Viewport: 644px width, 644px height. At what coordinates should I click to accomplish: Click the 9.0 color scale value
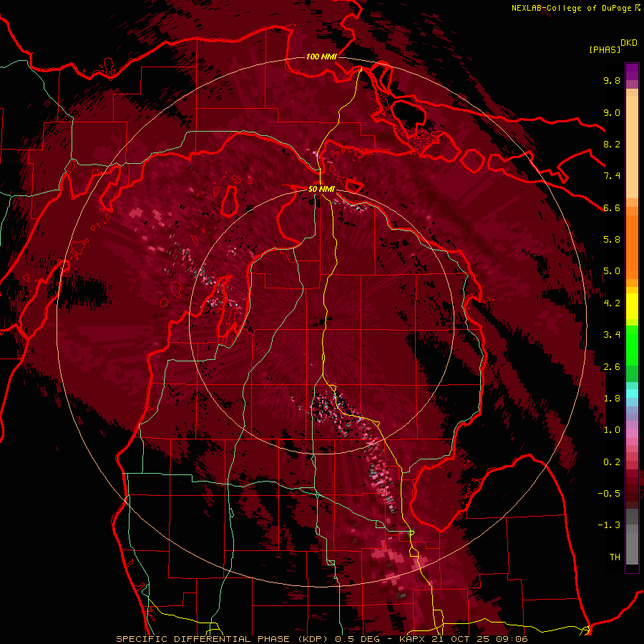tap(612, 112)
